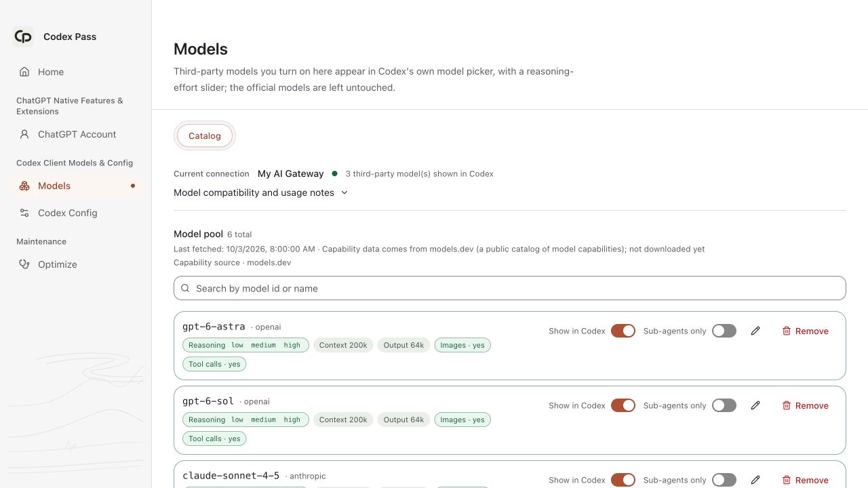This screenshot has width=868, height=488.
Task: Click the Codex Config sliders icon
Action: point(24,213)
